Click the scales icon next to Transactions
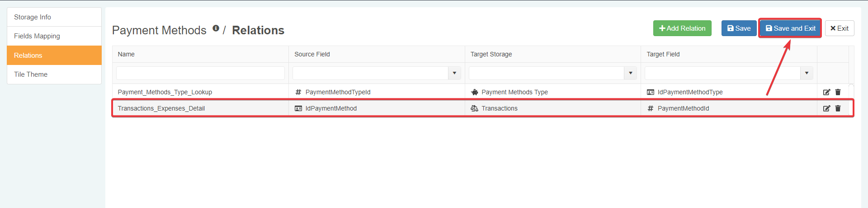Image resolution: width=868 pixels, height=208 pixels. click(x=474, y=108)
